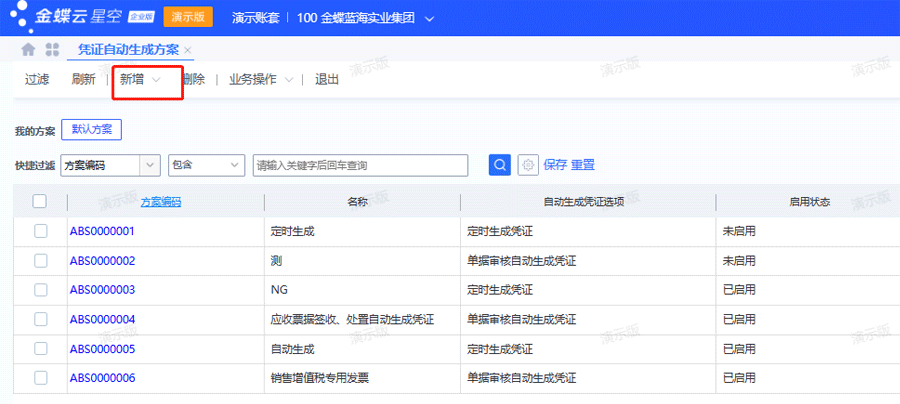Check the row ABS0000001 checkbox
This screenshot has height=404, width=900.
coord(41,231)
